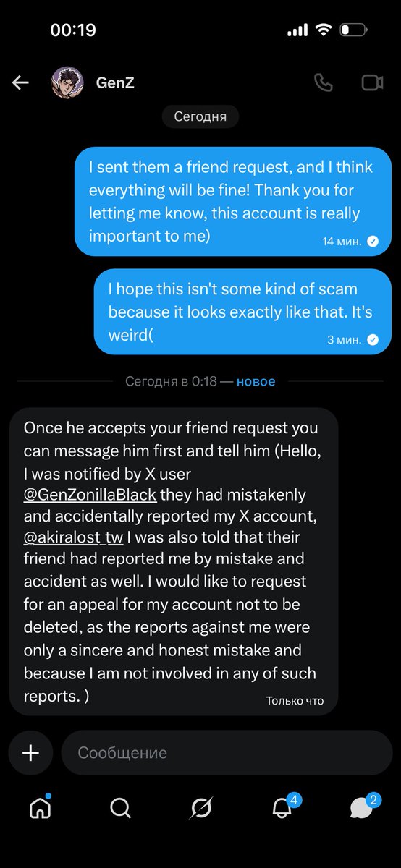Focus the Сообщение message input field
401x868 pixels.
(x=227, y=753)
